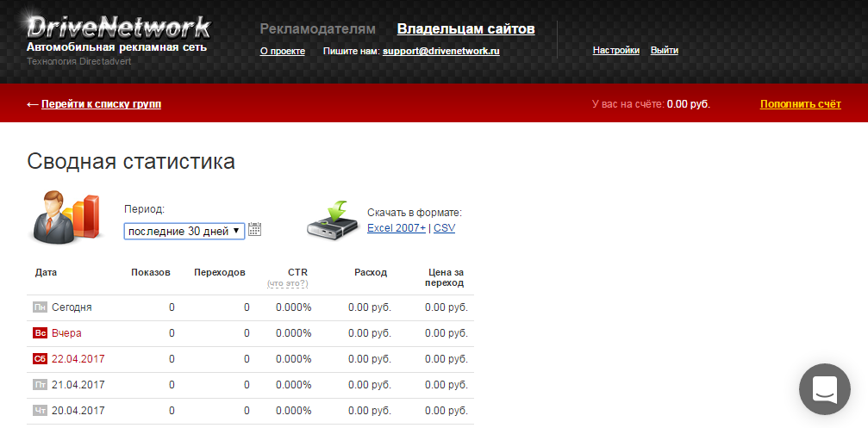Open the period dropdown 'последние 30 дней'

pos(184,231)
